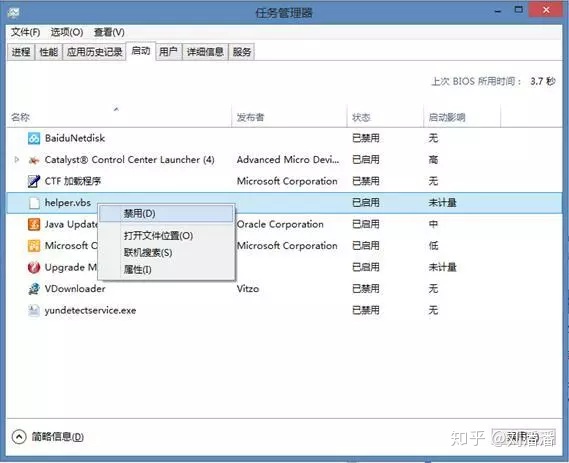Click the Upgrade red round icon

point(34,267)
